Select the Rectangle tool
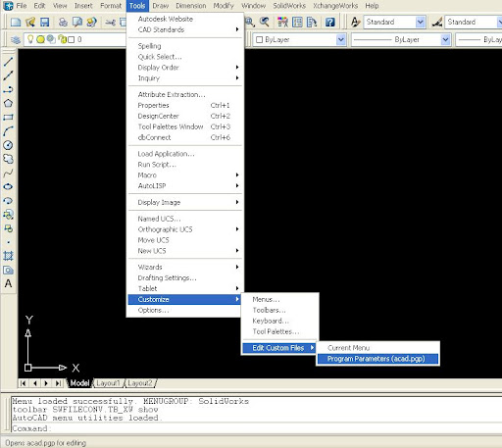The image size is (502, 448). point(8,117)
